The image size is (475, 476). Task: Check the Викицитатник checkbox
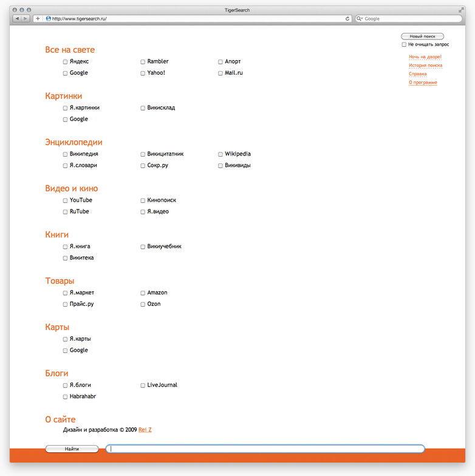click(x=143, y=154)
